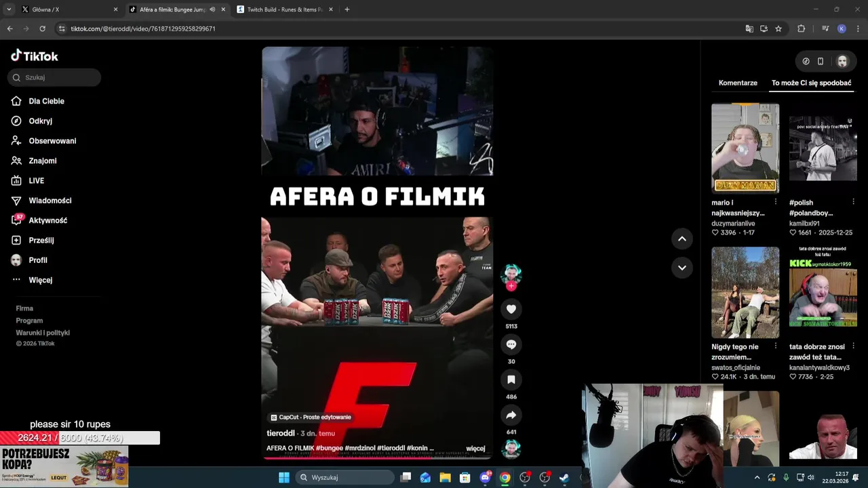
Task: Click the #mrdzinol hashtag in the caption
Action: (x=360, y=449)
